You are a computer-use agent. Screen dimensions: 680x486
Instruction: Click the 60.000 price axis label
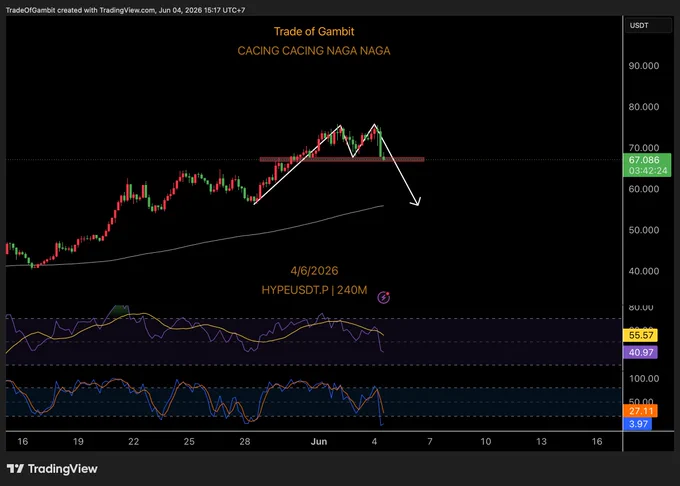pos(644,189)
